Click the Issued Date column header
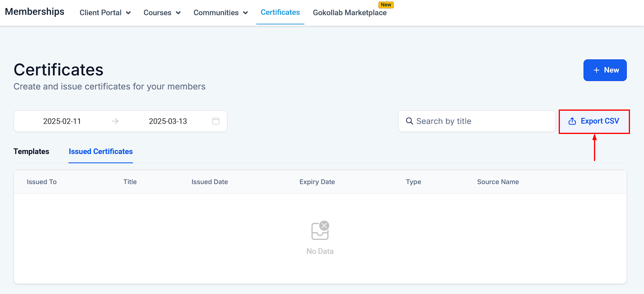The height and width of the screenshot is (294, 644). 209,182
